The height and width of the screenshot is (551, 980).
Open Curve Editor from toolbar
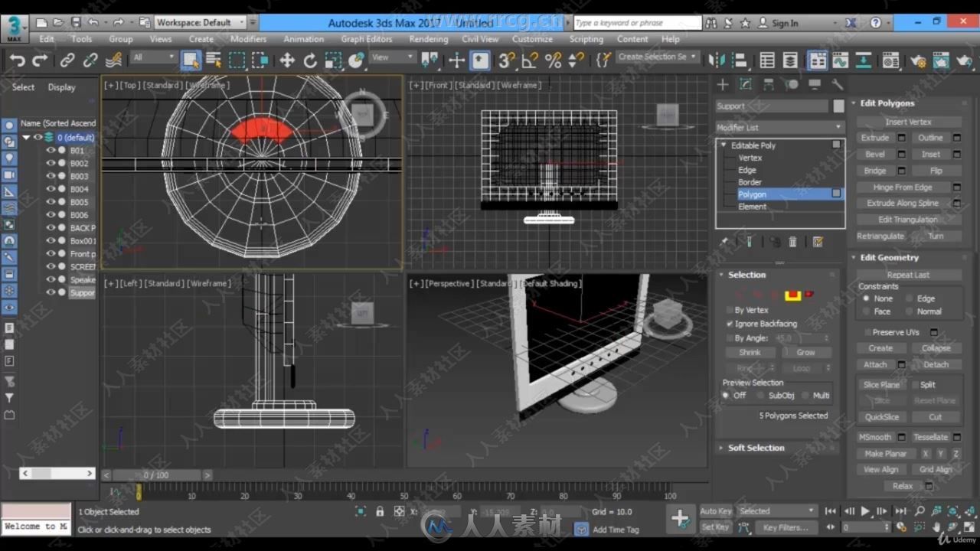pos(841,60)
